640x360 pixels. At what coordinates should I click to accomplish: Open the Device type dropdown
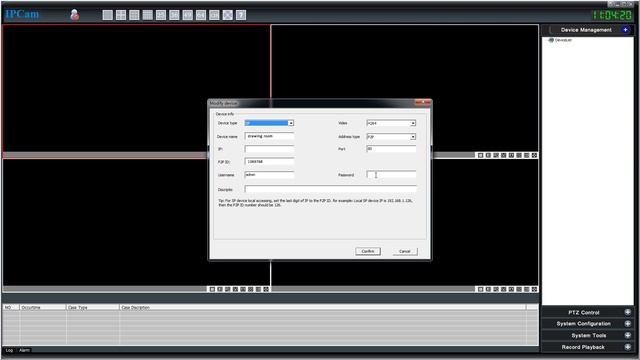291,123
